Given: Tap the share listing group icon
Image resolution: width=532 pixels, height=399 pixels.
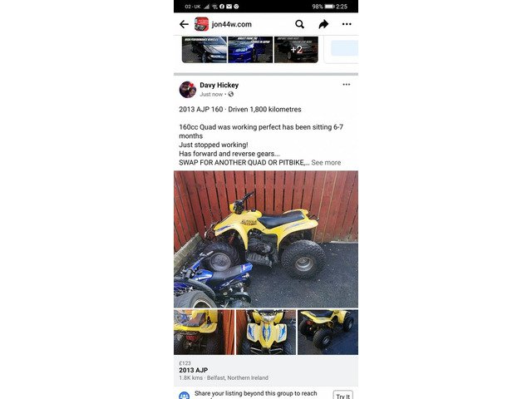Looking at the screenshot, I should pyautogui.click(x=185, y=396).
